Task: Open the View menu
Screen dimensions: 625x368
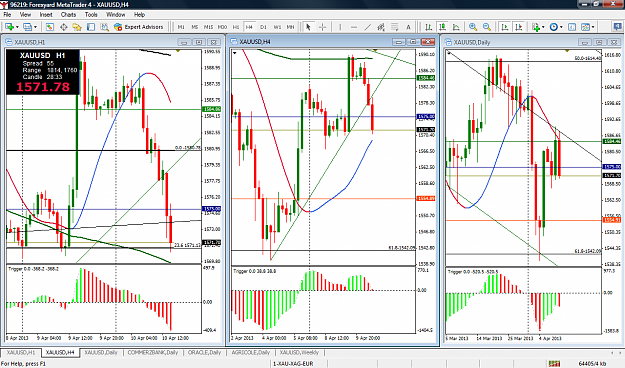Action: coord(25,14)
